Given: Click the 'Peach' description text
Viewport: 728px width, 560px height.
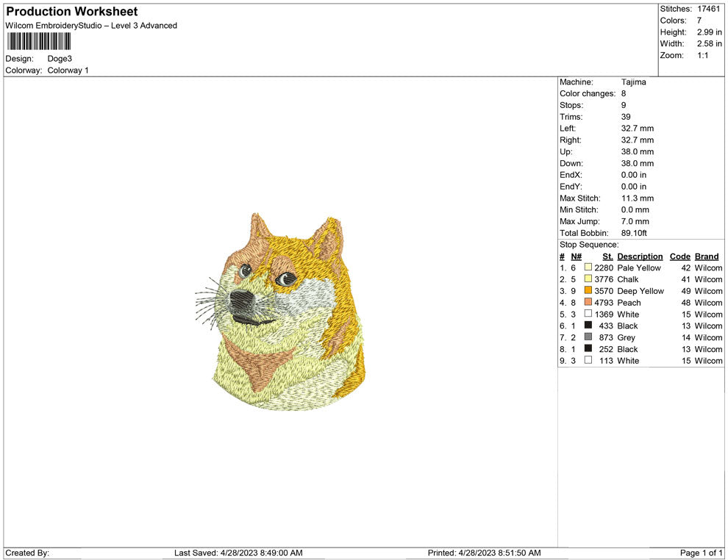Looking at the screenshot, I should click(629, 303).
